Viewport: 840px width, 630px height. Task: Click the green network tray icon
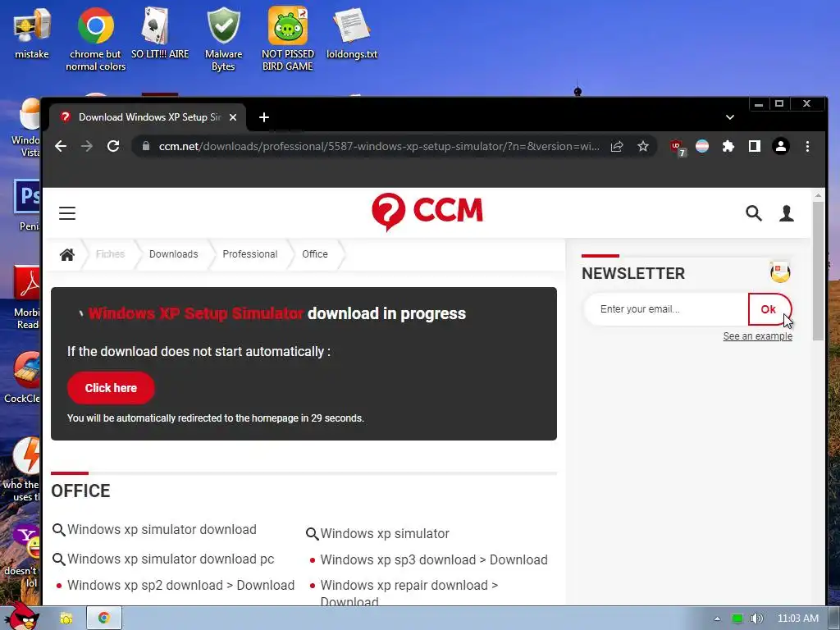point(737,619)
